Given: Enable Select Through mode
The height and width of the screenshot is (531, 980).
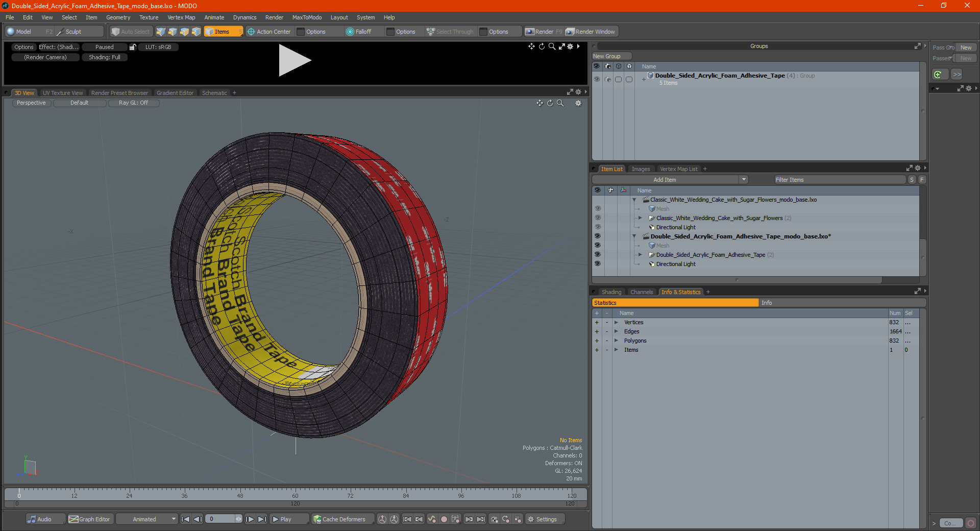Looking at the screenshot, I should (450, 32).
